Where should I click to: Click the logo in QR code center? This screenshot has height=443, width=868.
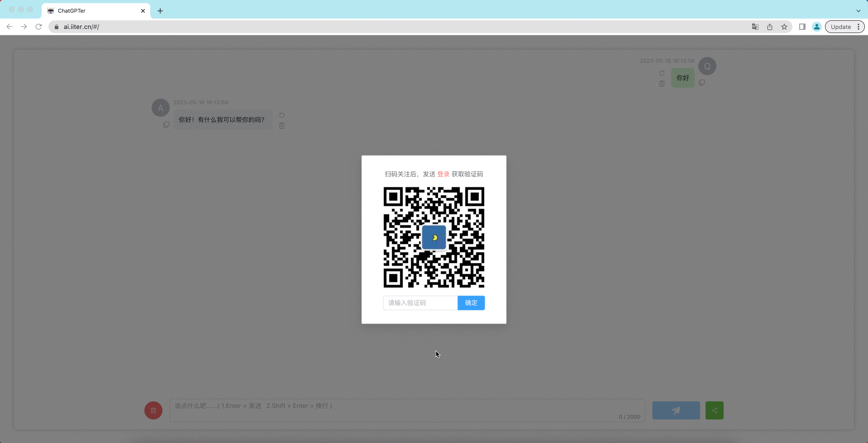click(434, 238)
